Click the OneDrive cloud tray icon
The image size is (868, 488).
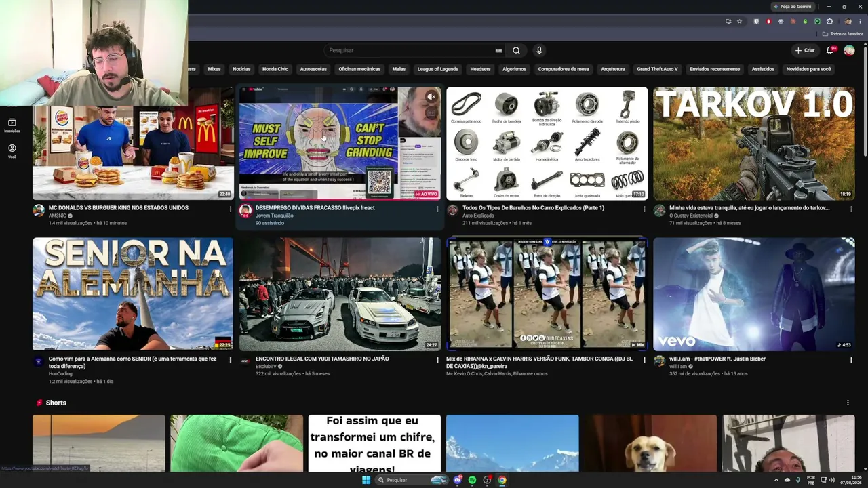point(787,480)
